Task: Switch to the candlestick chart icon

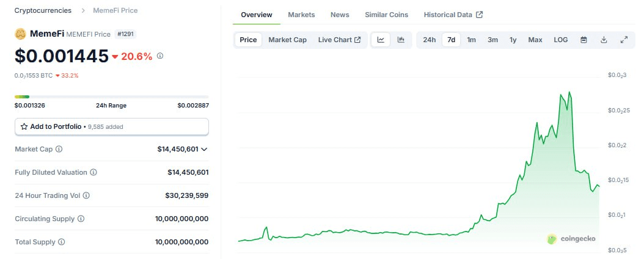Action: coord(401,40)
